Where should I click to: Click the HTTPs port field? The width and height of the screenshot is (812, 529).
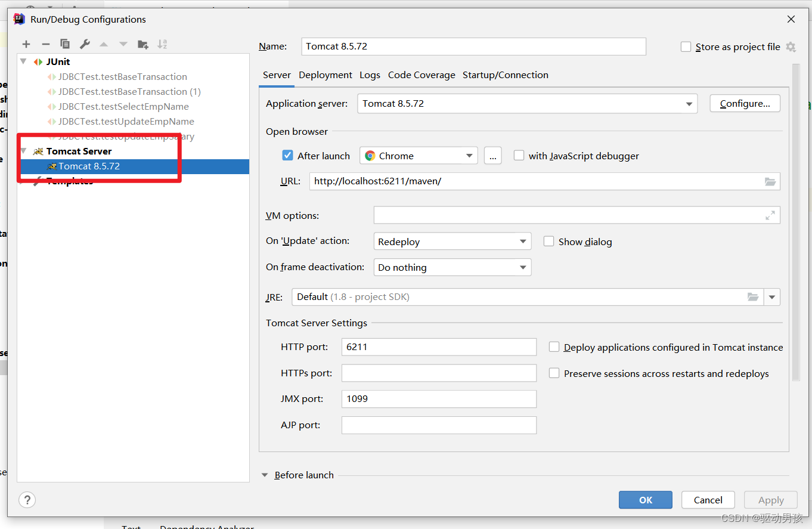click(x=439, y=373)
